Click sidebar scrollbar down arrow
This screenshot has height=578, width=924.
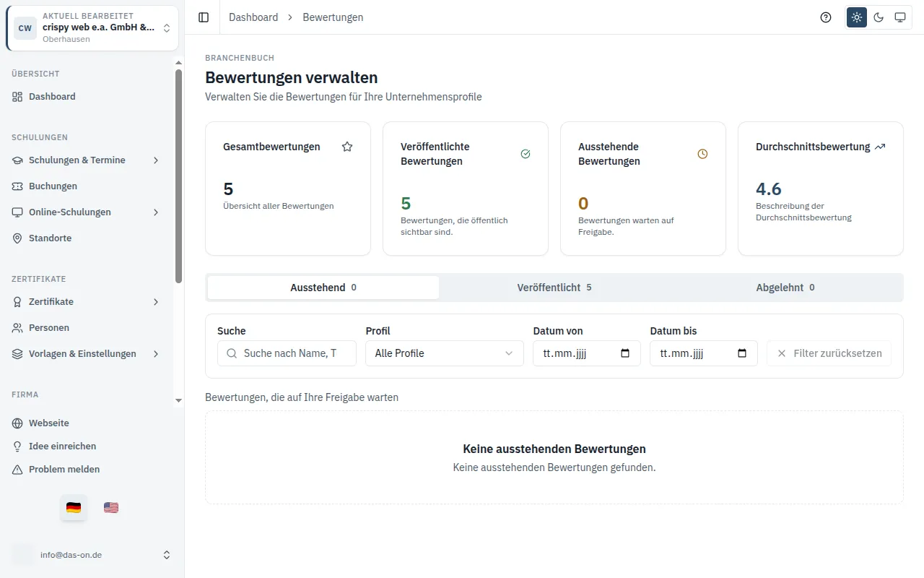point(179,401)
